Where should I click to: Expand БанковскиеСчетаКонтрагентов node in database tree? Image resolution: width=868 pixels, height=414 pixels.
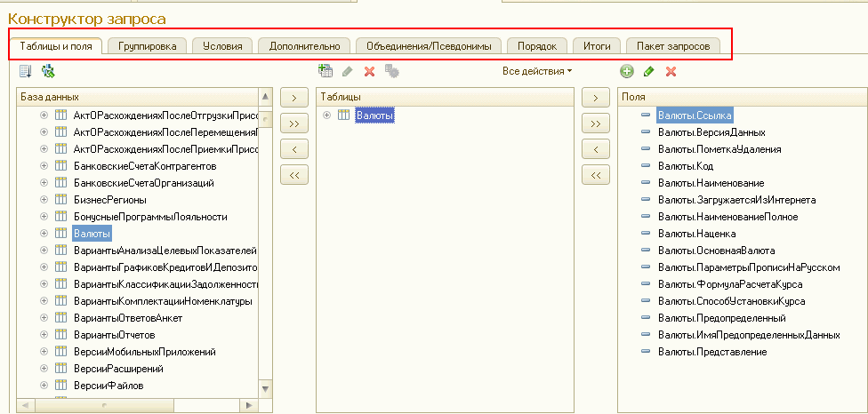pos(44,166)
